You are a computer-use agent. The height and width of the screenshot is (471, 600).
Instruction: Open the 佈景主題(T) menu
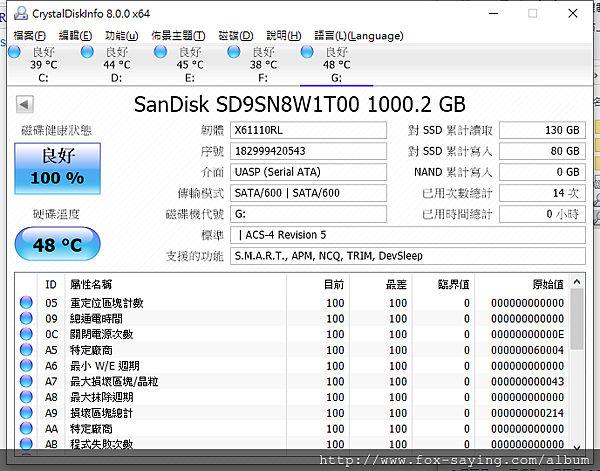(178, 36)
